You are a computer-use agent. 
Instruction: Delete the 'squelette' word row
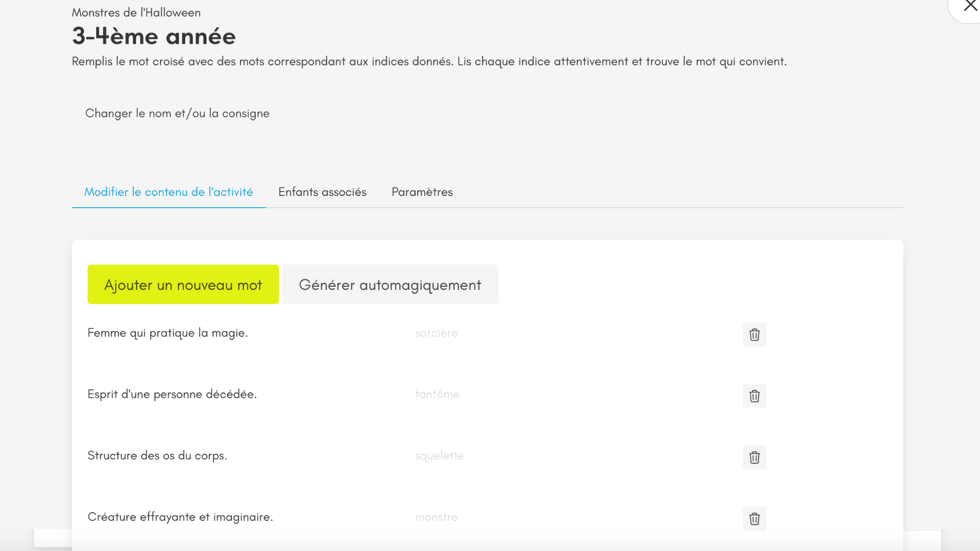(x=754, y=457)
